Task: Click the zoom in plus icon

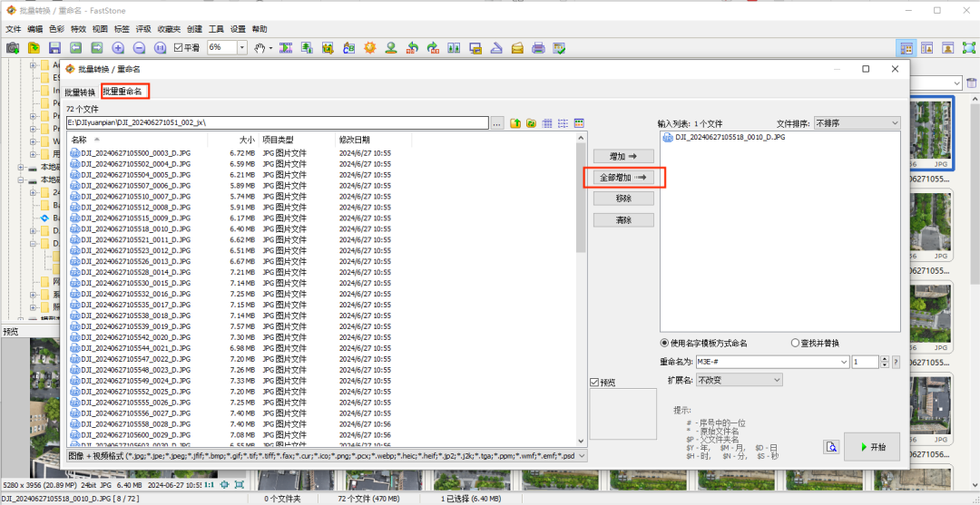Action: point(118,47)
